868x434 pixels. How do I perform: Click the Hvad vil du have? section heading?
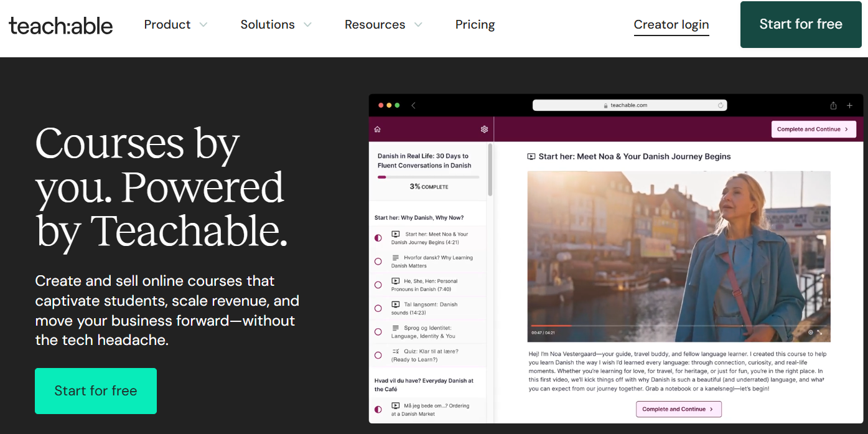point(424,385)
